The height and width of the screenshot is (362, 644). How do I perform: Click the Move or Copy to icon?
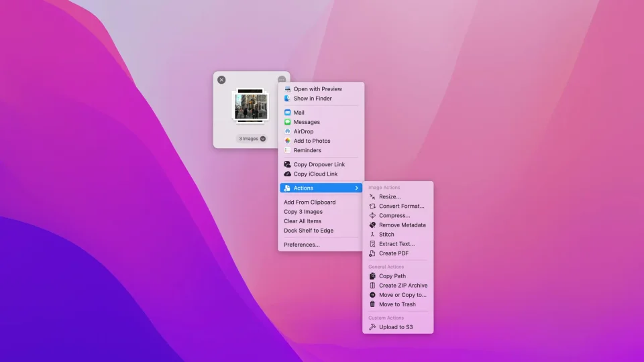click(372, 295)
